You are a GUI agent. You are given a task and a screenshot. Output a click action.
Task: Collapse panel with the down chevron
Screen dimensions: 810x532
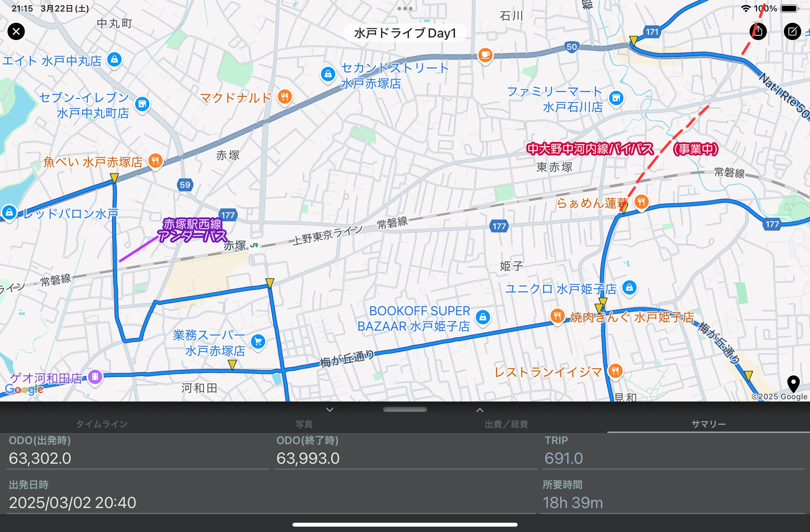(330, 410)
